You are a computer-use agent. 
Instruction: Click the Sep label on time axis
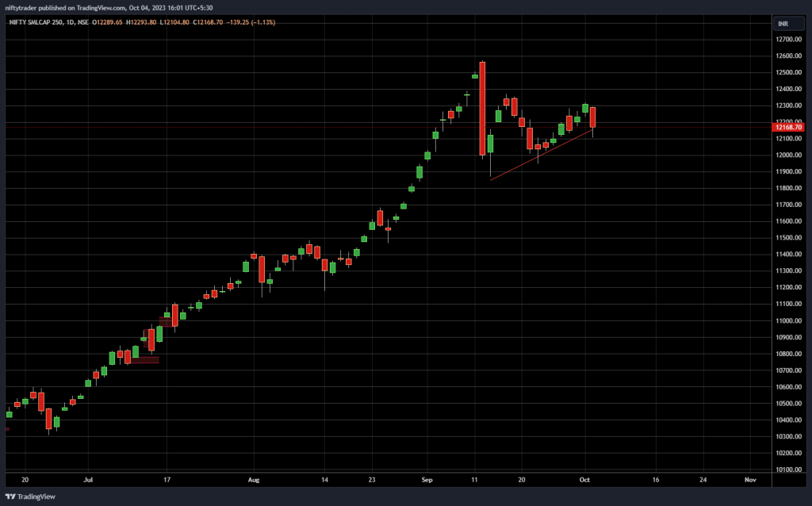[x=427, y=480]
